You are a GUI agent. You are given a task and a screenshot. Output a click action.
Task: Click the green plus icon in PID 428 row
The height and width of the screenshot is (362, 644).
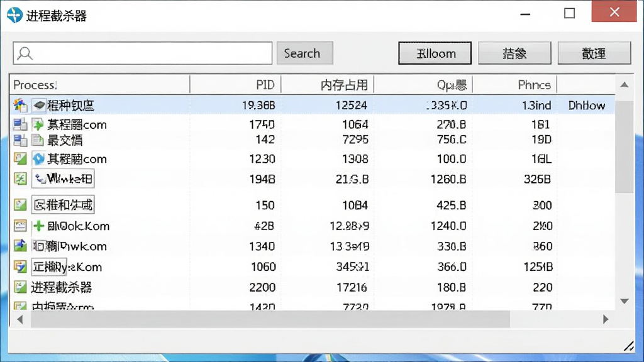pyautogui.click(x=38, y=226)
